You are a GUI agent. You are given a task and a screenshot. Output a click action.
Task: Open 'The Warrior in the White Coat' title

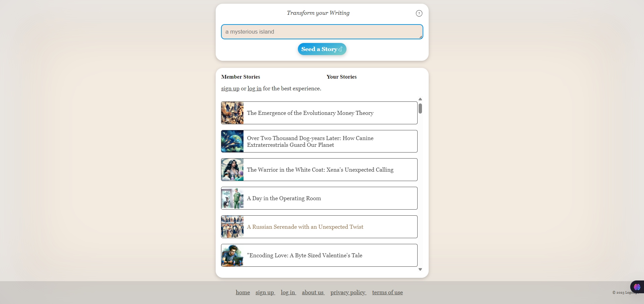(x=320, y=170)
